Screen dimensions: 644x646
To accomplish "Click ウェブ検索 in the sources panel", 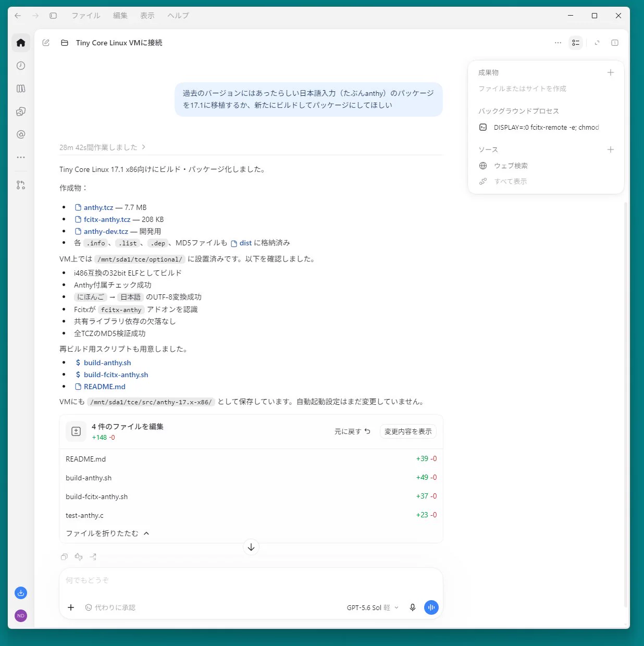I will pos(503,166).
